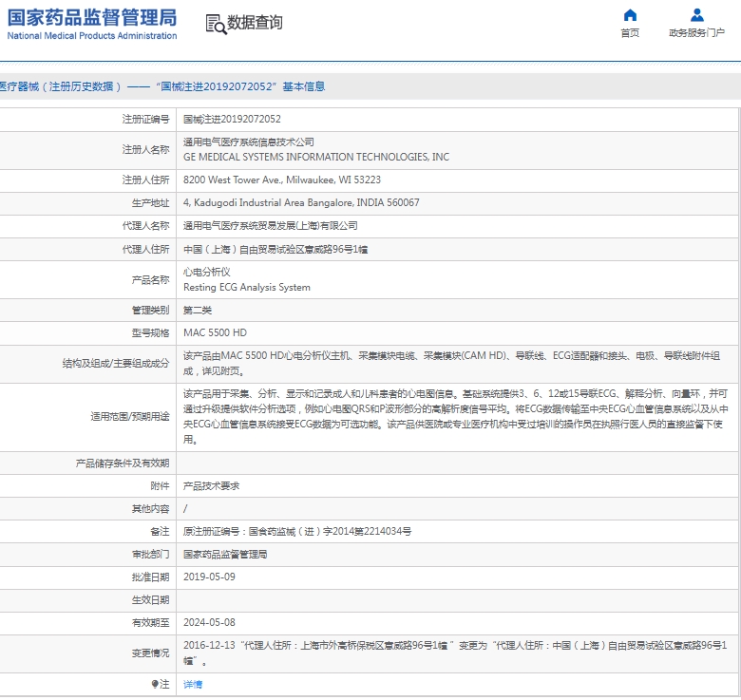The image size is (741, 700).
Task: Click the 详情 link
Action: pyautogui.click(x=193, y=684)
